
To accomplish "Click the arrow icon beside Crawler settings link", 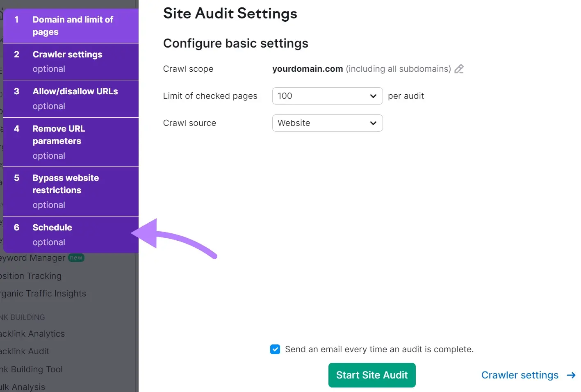I will point(571,375).
